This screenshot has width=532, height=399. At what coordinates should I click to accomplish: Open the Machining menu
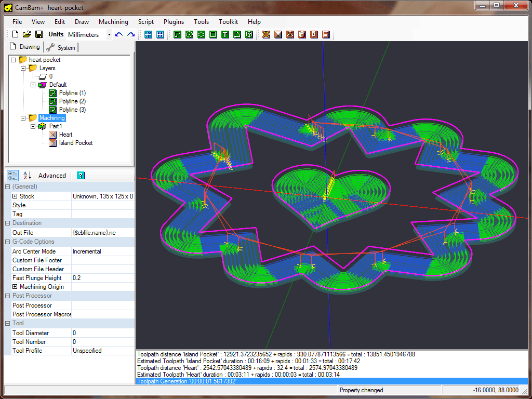coord(113,22)
